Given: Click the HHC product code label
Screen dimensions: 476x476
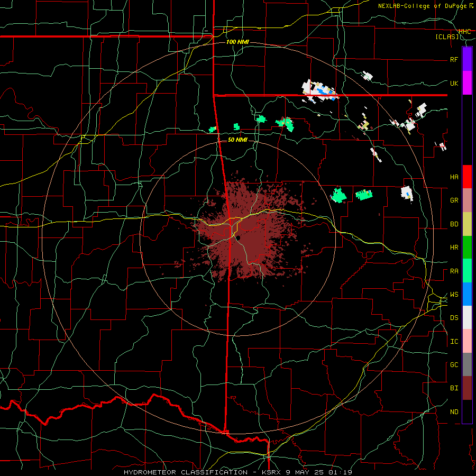Looking at the screenshot, I should point(464,32).
